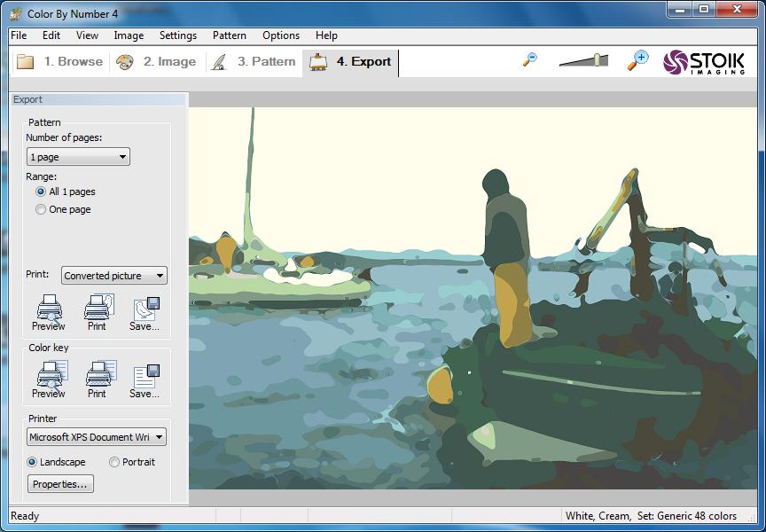Click the Pattern Preview printer icon
This screenshot has height=532, width=766.
[x=49, y=308]
